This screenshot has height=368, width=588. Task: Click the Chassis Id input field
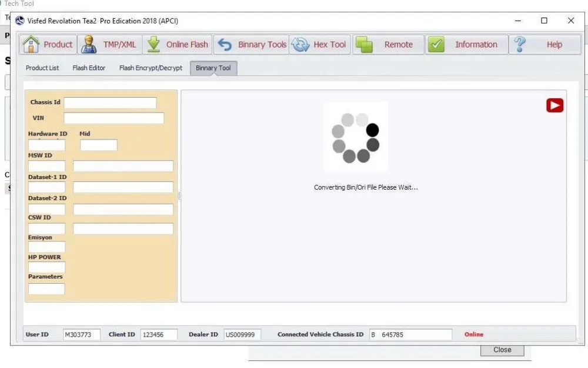click(111, 103)
